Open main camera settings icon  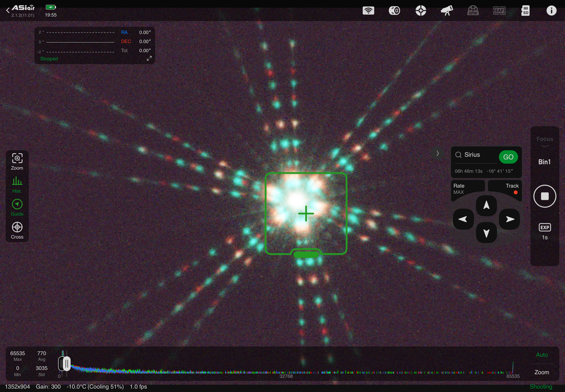click(x=394, y=11)
